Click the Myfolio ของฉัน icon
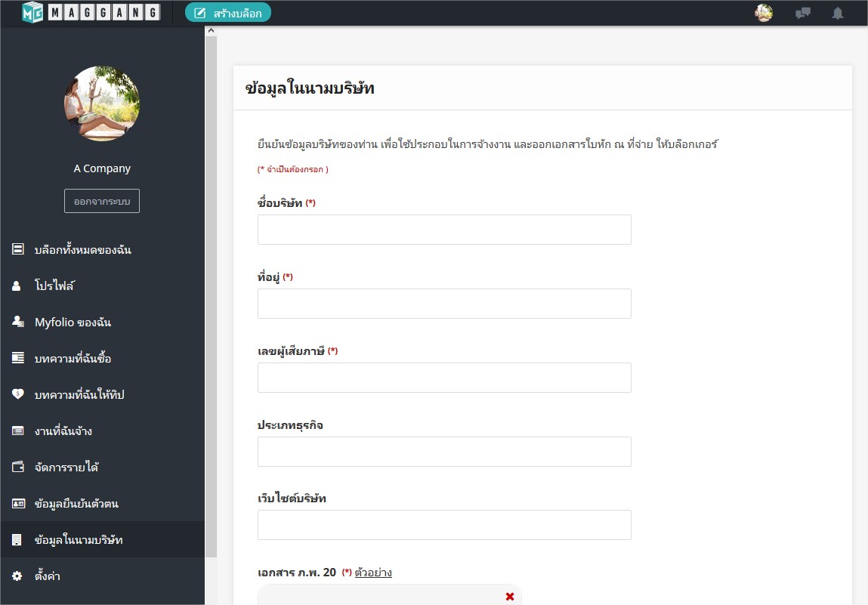The image size is (868, 605). click(17, 322)
